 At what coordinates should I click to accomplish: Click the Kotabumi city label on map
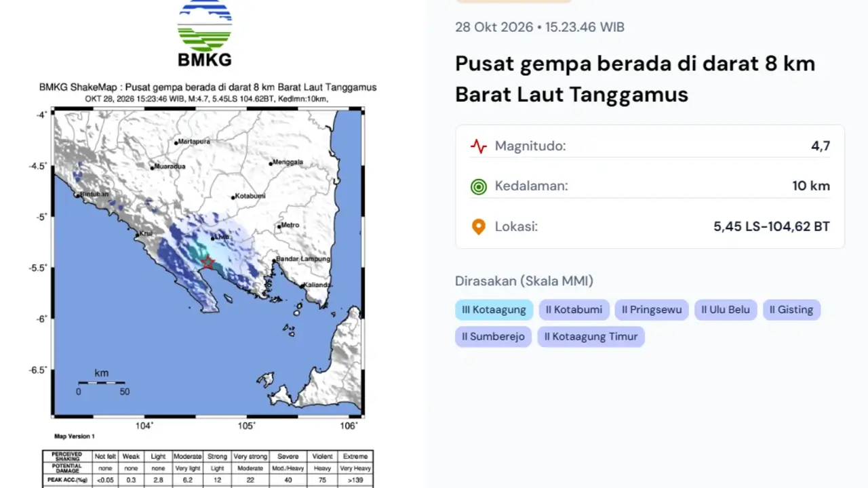click(x=250, y=197)
